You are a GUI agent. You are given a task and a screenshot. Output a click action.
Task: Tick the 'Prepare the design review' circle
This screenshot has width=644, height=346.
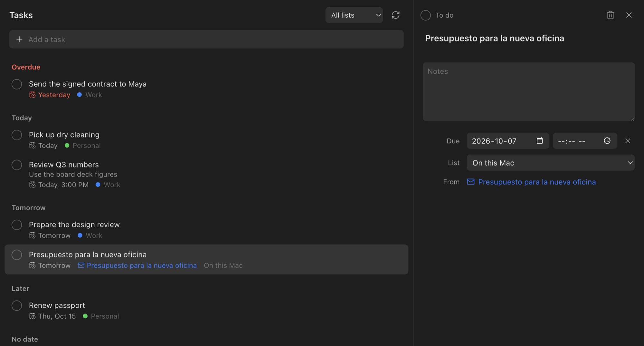point(17,225)
